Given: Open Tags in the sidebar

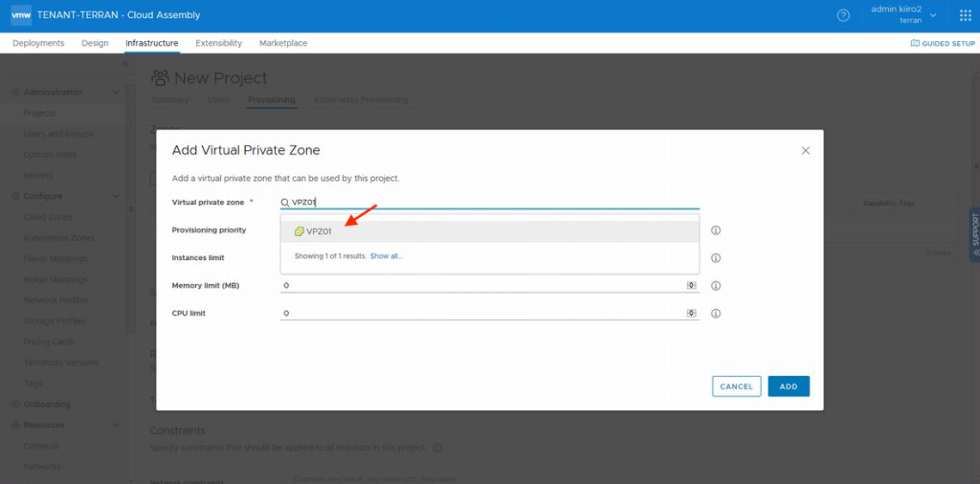Looking at the screenshot, I should [33, 384].
